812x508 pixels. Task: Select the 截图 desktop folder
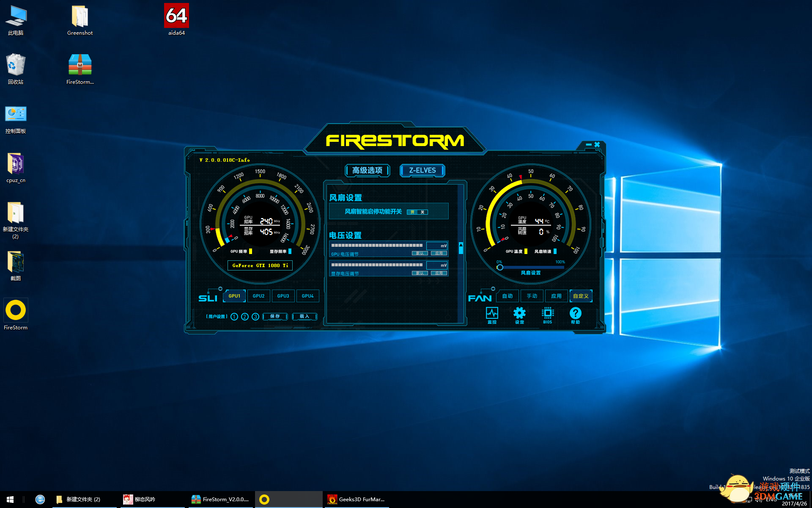pyautogui.click(x=16, y=266)
